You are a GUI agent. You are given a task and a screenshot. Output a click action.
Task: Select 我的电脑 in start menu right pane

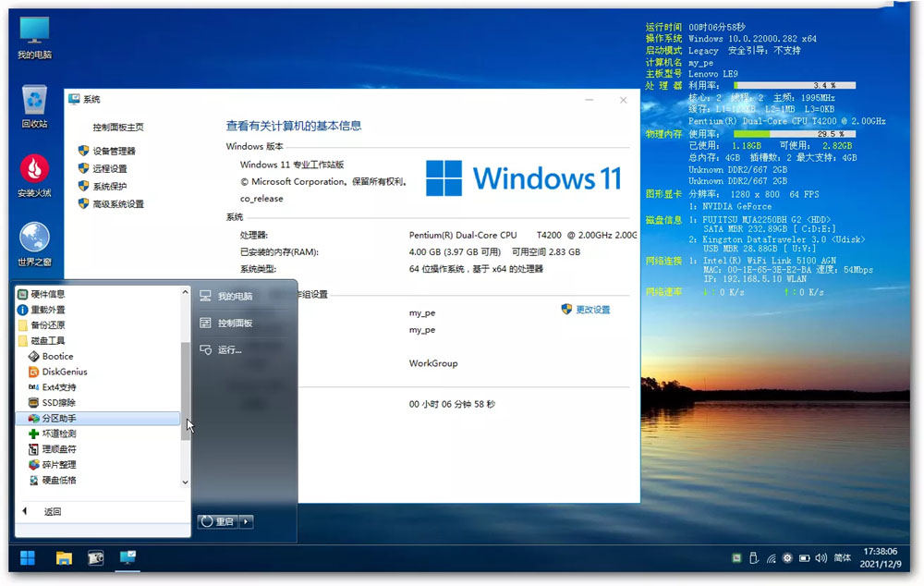pyautogui.click(x=226, y=296)
